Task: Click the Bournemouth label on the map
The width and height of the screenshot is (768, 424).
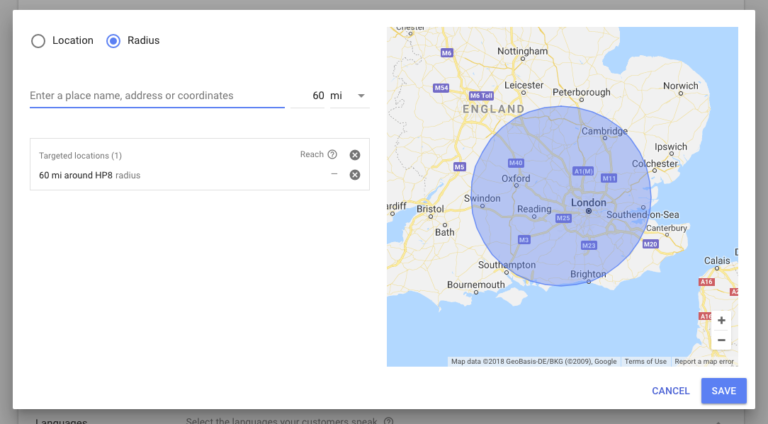Action: point(476,284)
